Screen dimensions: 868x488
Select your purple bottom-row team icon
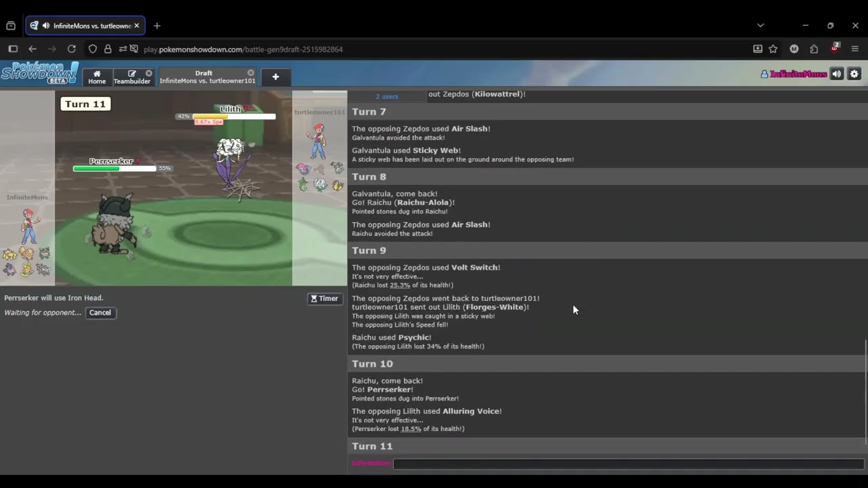[x=9, y=270]
